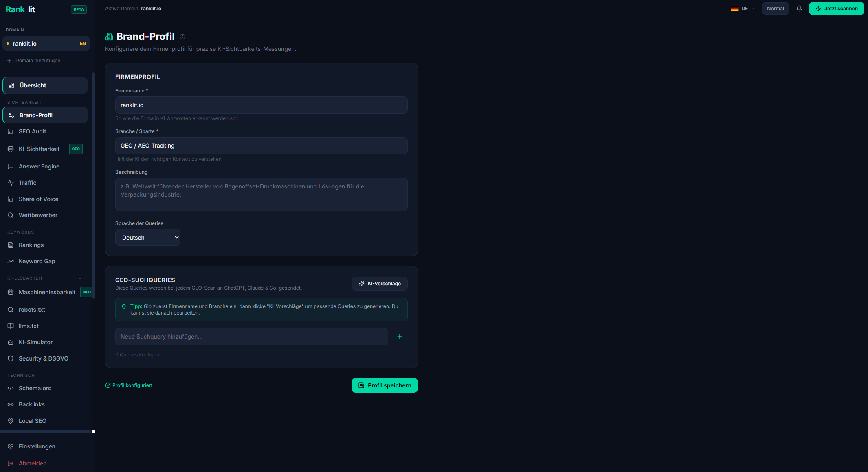
Task: Click the Rankings document icon
Action: pyautogui.click(x=11, y=245)
